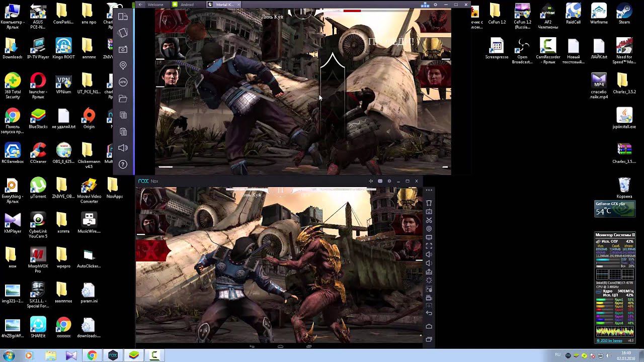
Task: Open the Nox virtual location target icon
Action: [x=429, y=229]
